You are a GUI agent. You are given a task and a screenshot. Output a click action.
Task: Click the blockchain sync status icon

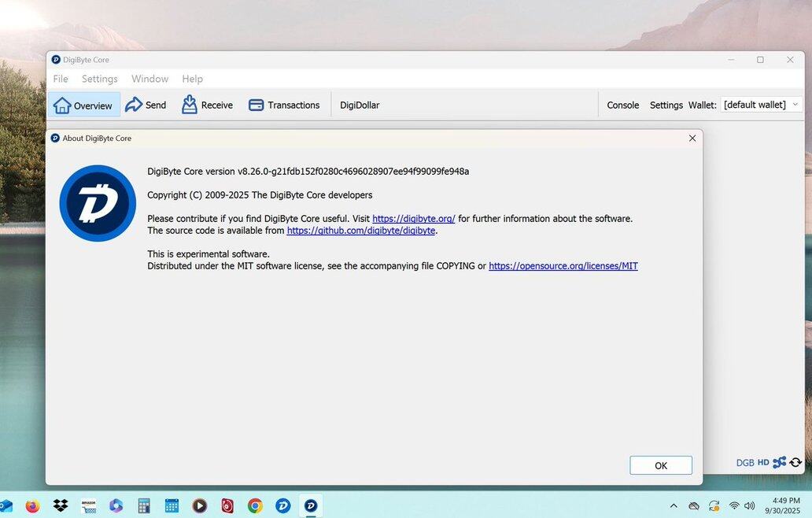[x=795, y=463]
